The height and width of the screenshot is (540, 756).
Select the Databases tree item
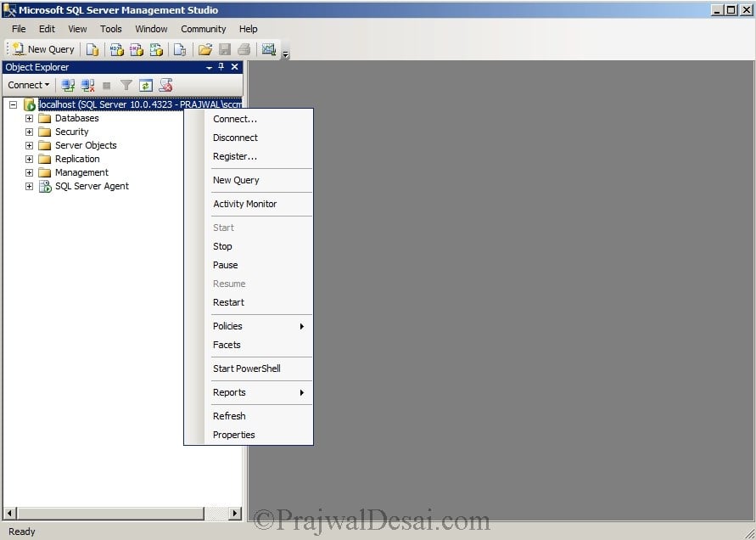(x=76, y=118)
